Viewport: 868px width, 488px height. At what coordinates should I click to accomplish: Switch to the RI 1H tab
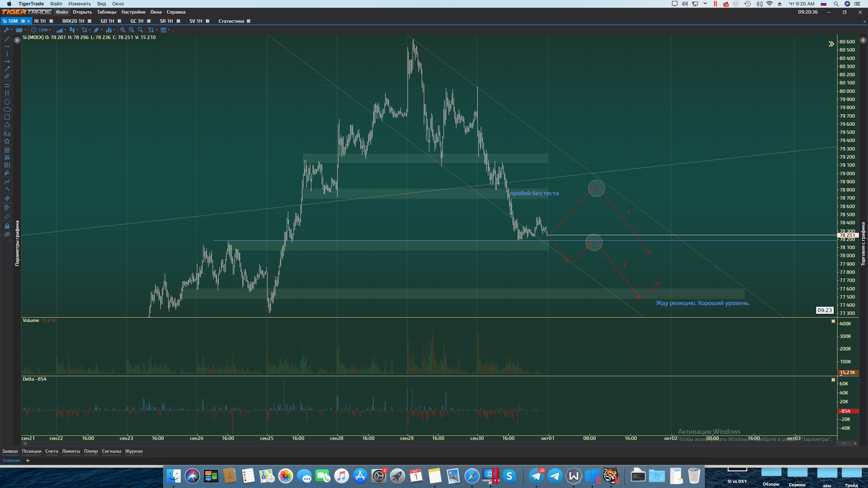[x=40, y=21]
